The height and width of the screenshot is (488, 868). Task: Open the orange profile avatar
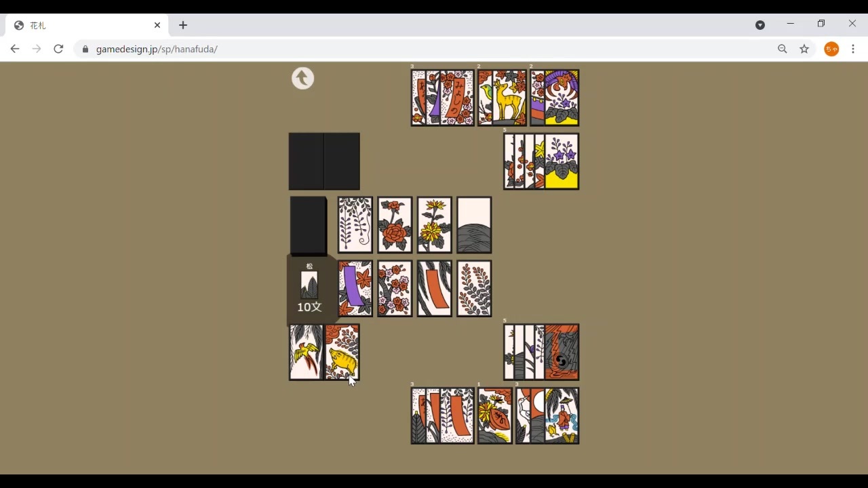click(x=831, y=49)
